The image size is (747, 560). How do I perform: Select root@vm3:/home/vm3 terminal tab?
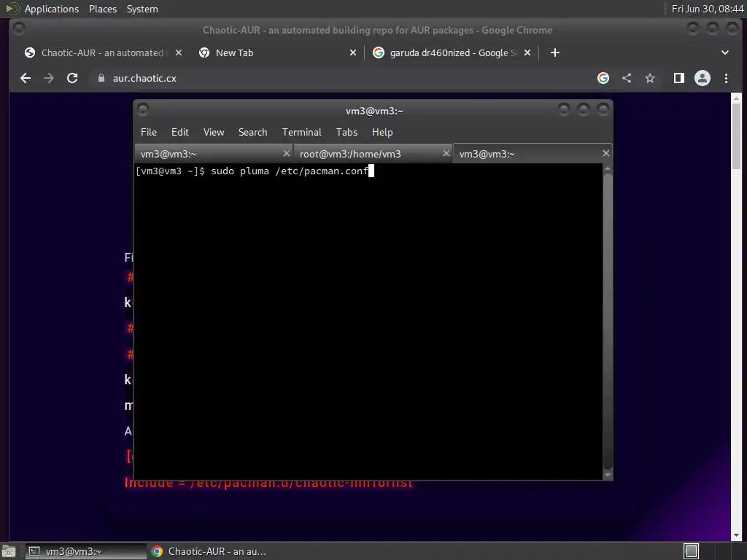[x=373, y=154]
